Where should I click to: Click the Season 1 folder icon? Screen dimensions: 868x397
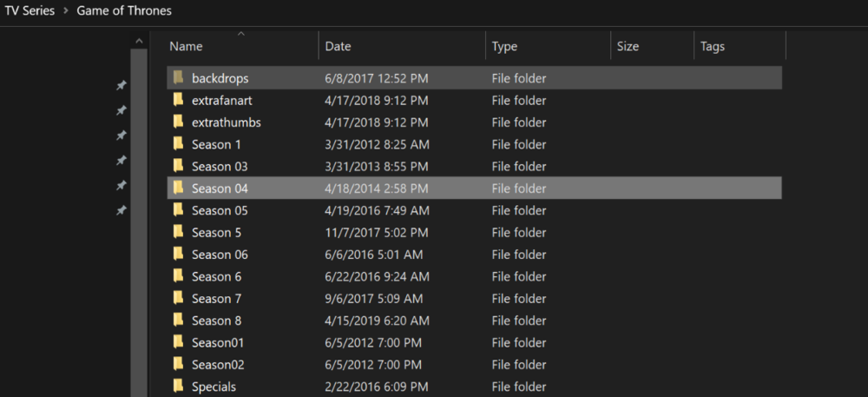point(178,144)
